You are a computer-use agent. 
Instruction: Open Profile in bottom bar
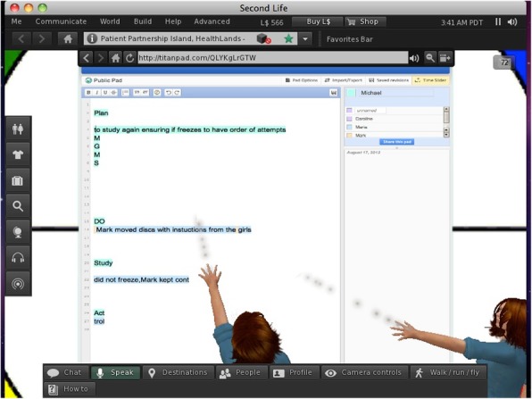pyautogui.click(x=294, y=372)
